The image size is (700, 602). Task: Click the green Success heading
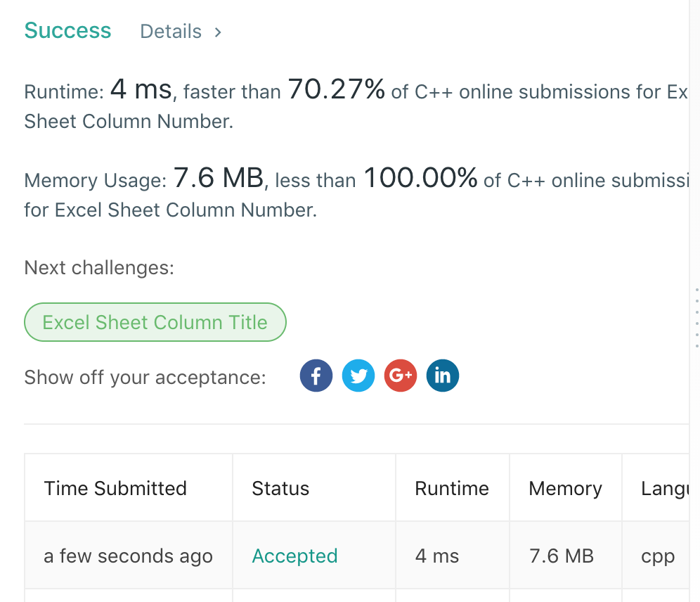(67, 31)
